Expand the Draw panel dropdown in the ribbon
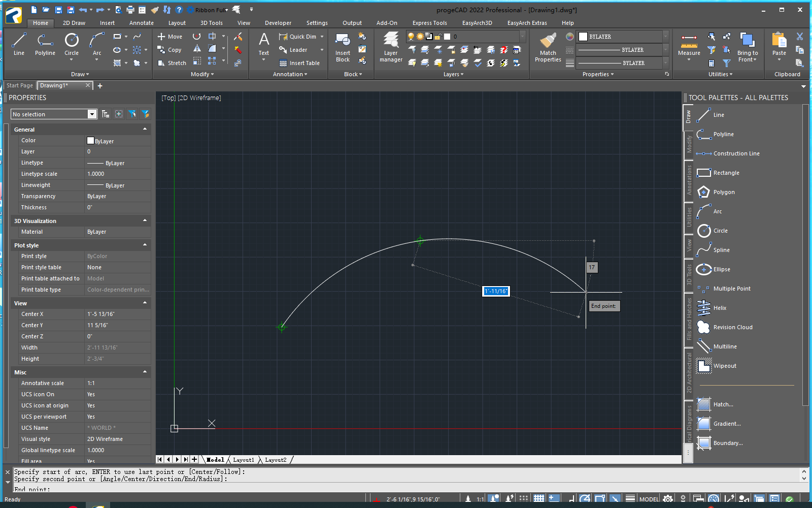The height and width of the screenshot is (508, 812). pyautogui.click(x=80, y=74)
